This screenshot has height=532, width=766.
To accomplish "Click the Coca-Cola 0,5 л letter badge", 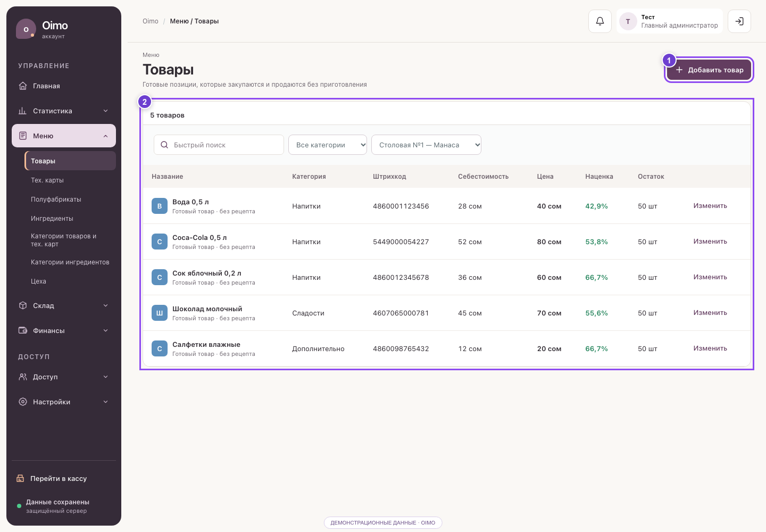I will [x=160, y=242].
